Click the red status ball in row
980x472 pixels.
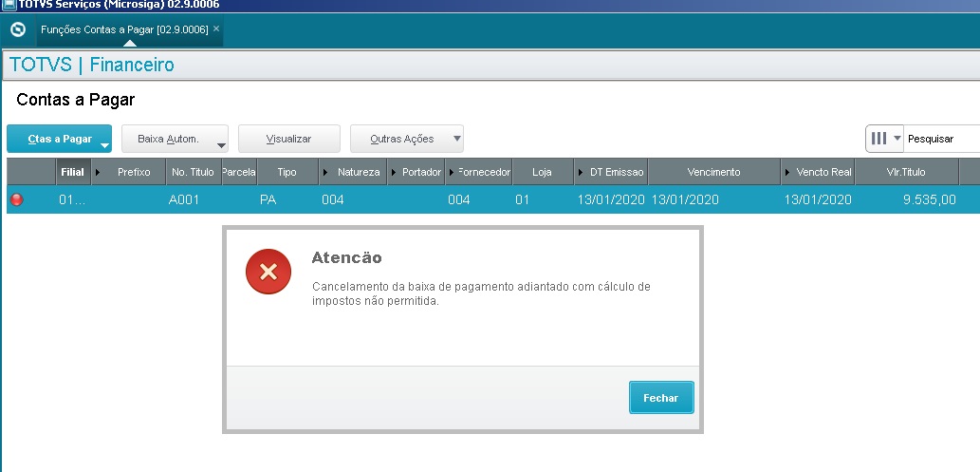(17, 199)
